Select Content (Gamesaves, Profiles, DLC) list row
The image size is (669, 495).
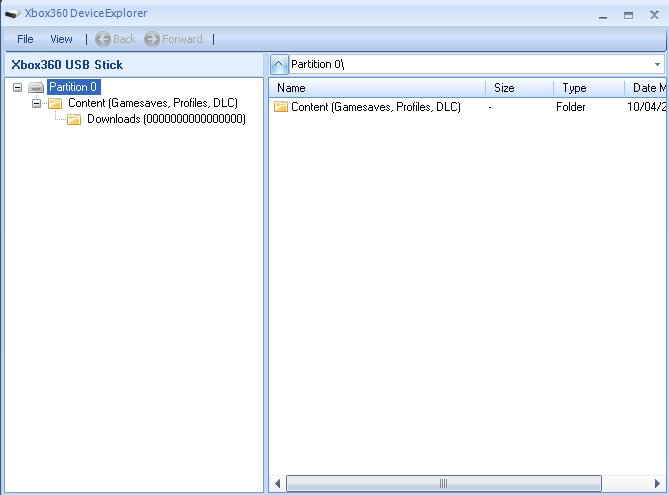(468, 107)
